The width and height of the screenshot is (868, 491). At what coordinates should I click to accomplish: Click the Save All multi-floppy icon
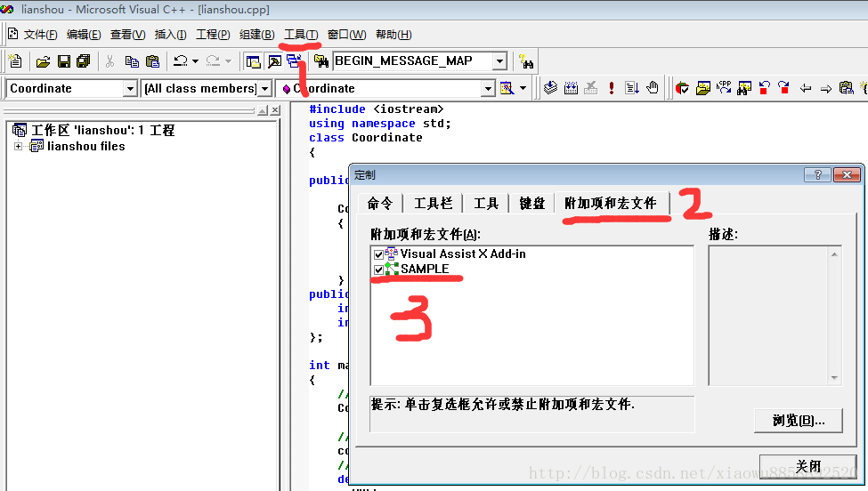point(84,61)
